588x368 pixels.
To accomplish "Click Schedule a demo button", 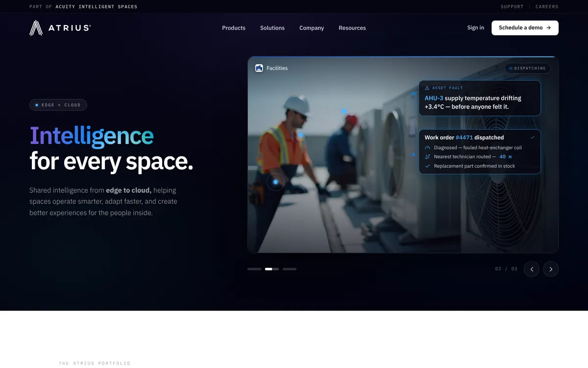I will click(525, 28).
